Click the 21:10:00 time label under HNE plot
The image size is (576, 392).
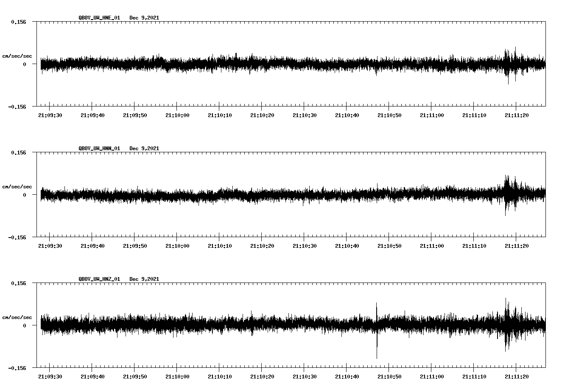click(x=177, y=115)
